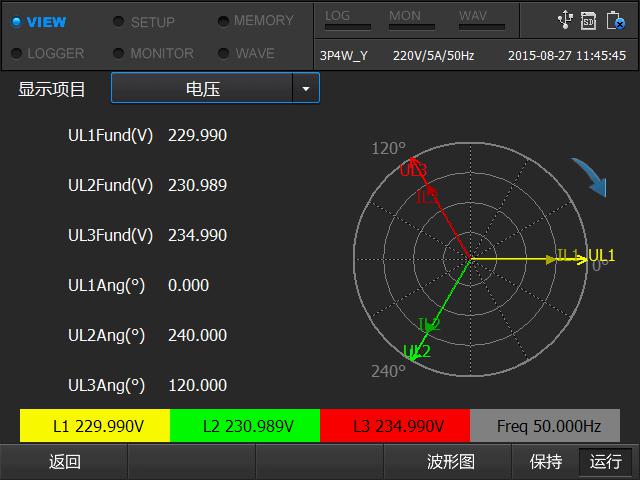Click the battery status icon
The width and height of the screenshot is (640, 480).
coord(616,20)
